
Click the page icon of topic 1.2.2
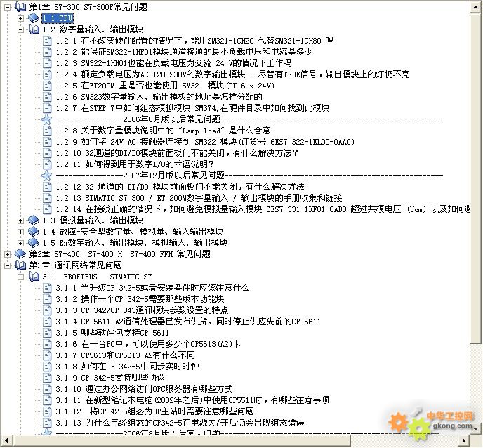pyautogui.click(x=47, y=52)
